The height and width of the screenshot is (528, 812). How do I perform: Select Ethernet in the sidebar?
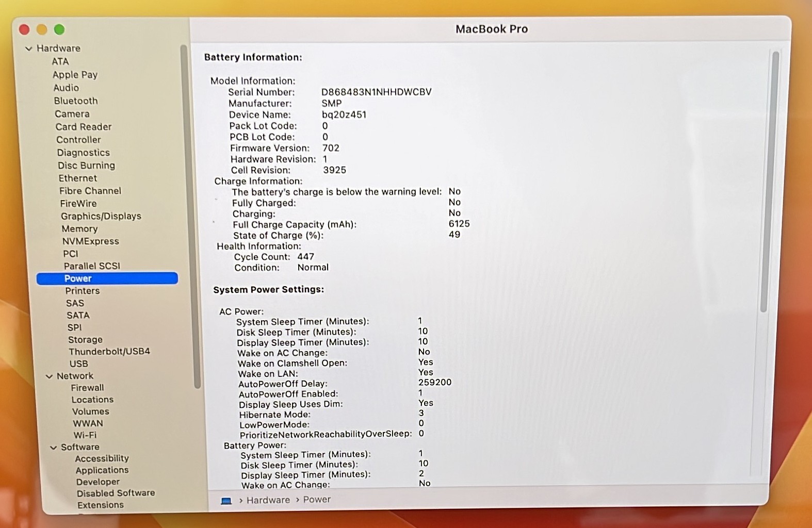click(x=77, y=178)
